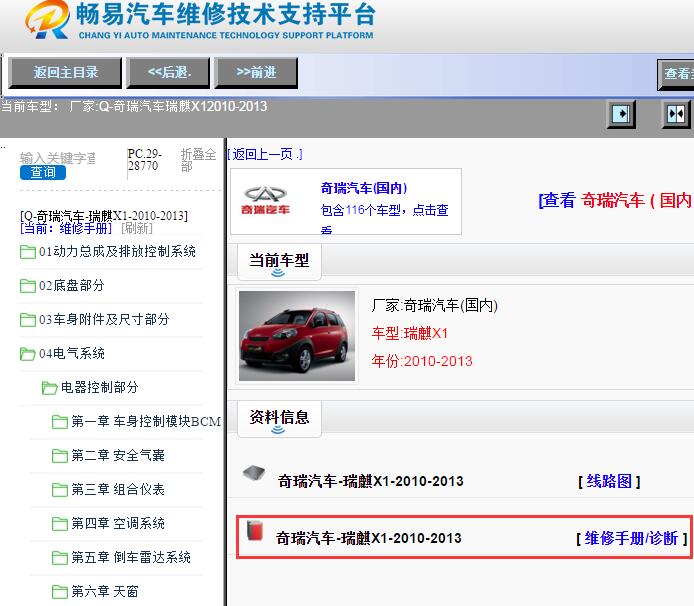Click the 返回主目录 button
Screen dimensions: 694x606
pos(66,72)
